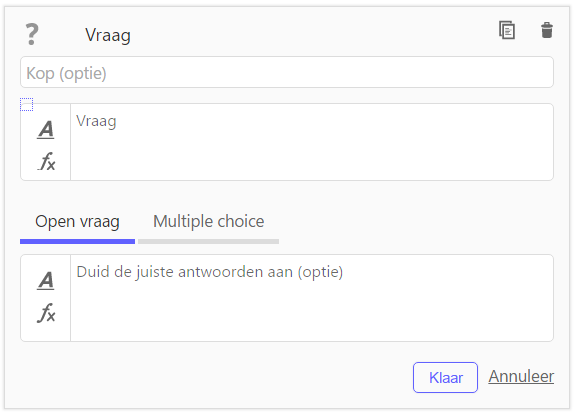This screenshot has width=574, height=414.
Task: Duplicate this question with the copy icon
Action: (507, 30)
